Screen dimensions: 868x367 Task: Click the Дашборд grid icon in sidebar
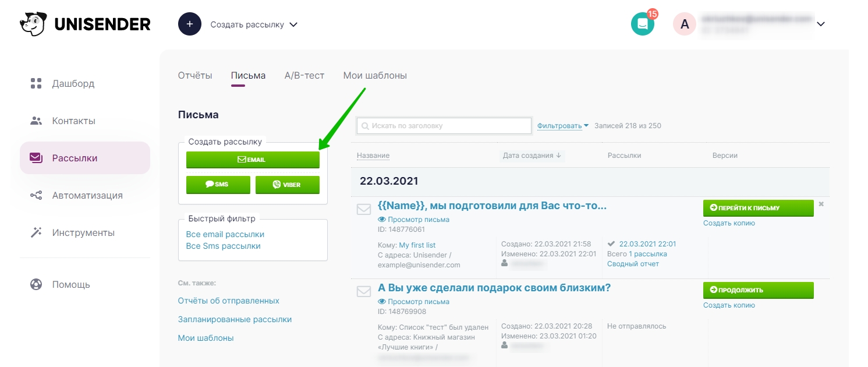[x=36, y=83]
